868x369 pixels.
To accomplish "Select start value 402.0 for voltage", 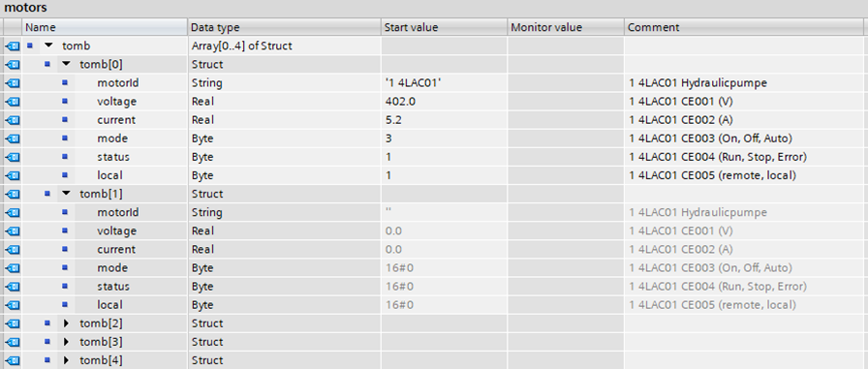I will (x=444, y=102).
